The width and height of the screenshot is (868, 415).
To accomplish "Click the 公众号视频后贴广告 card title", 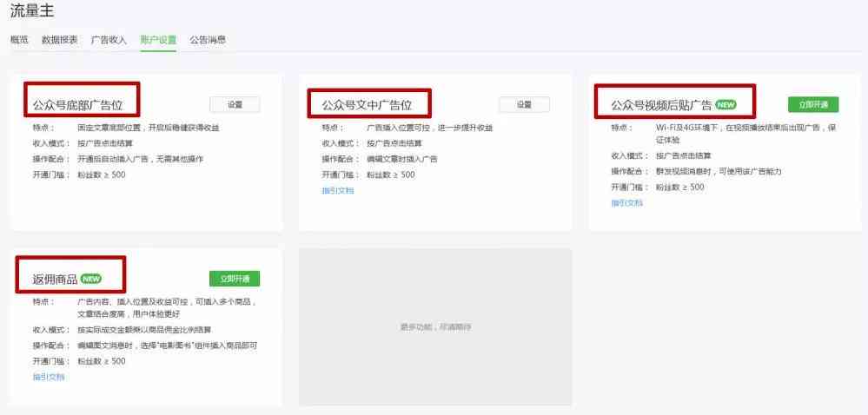I will coord(661,105).
